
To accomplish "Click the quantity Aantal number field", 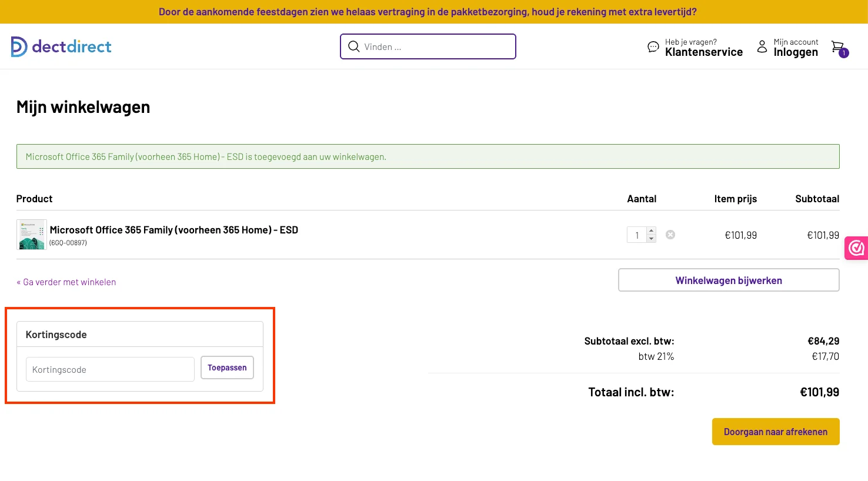I will click(x=637, y=235).
